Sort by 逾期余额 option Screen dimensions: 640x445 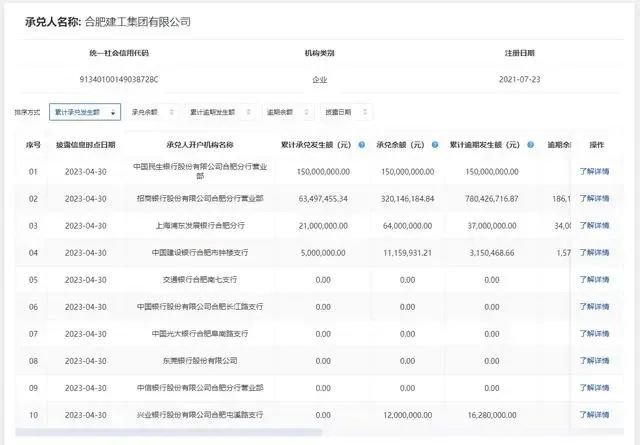(287, 112)
